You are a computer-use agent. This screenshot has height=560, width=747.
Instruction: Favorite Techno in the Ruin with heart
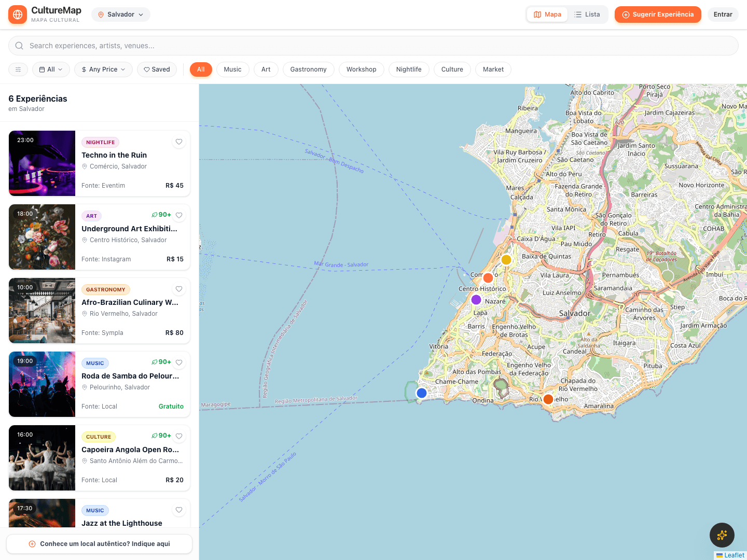179,142
